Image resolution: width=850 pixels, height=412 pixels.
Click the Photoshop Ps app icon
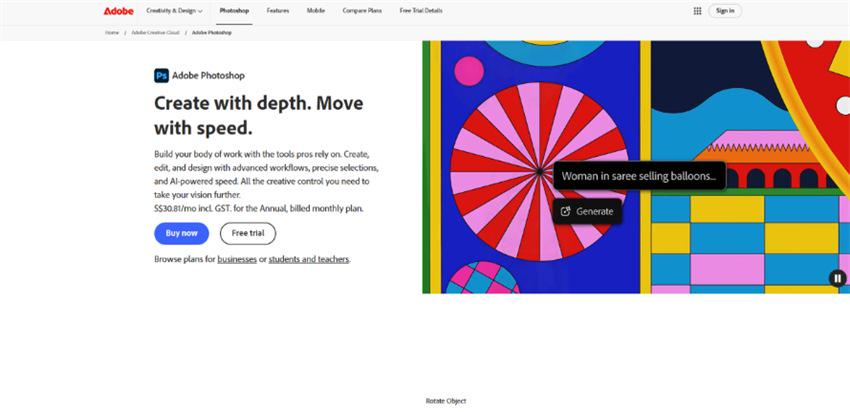pyautogui.click(x=161, y=75)
